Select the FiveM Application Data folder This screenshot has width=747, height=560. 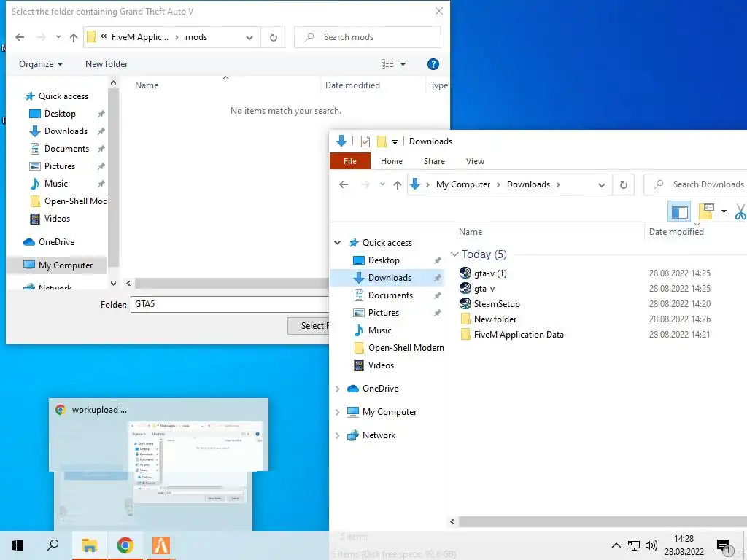511,334
